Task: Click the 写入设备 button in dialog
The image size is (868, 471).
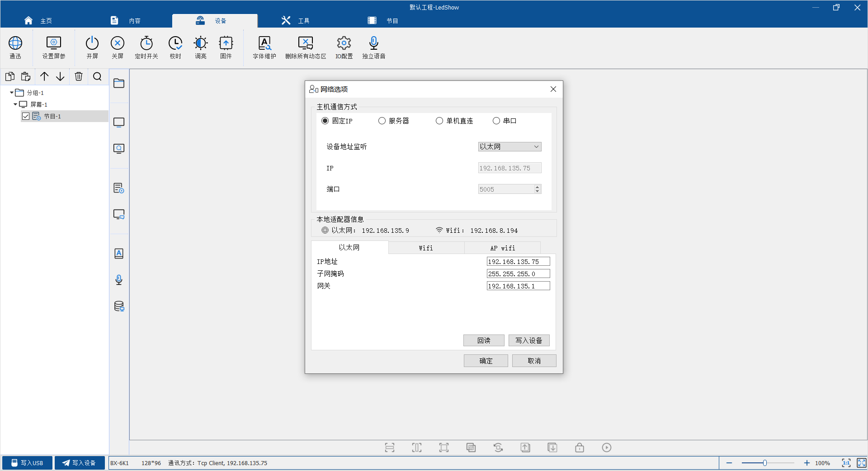Action: (529, 340)
